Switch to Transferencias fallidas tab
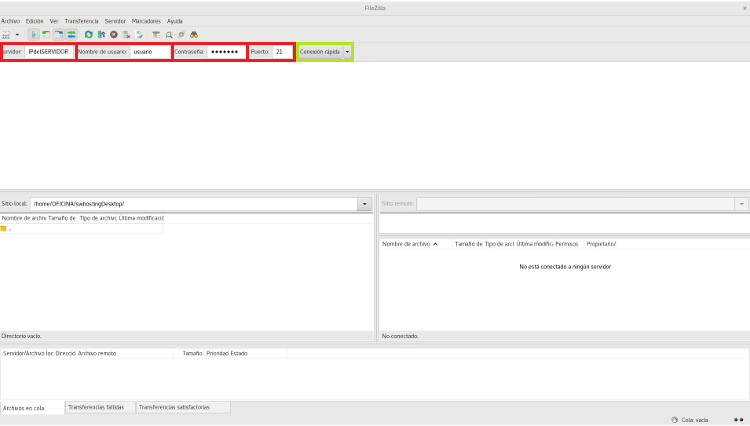This screenshot has height=426, width=750. [100, 407]
